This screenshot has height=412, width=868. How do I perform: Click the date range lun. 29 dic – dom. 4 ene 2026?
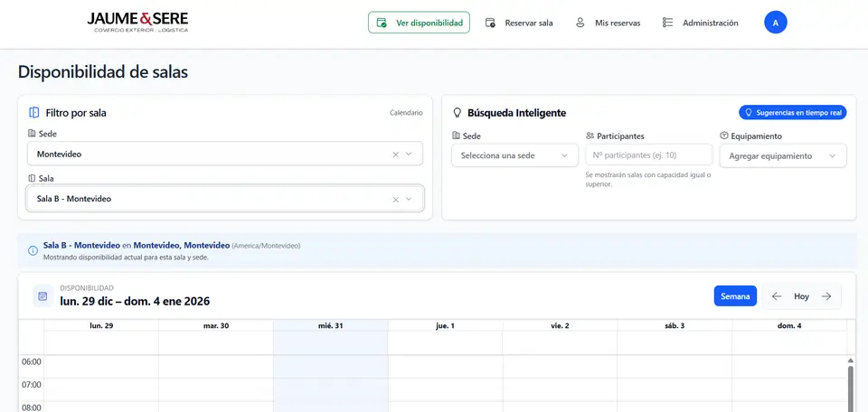point(135,302)
